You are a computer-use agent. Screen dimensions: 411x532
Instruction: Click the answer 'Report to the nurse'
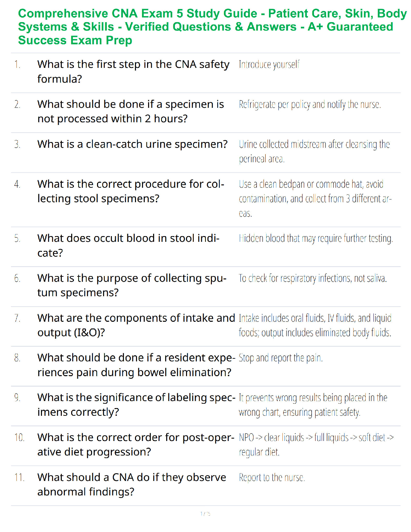pos(272,478)
